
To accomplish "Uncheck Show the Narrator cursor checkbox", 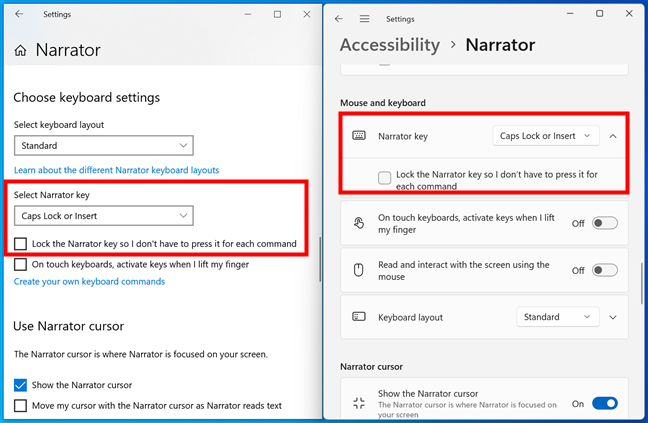I will (x=20, y=385).
